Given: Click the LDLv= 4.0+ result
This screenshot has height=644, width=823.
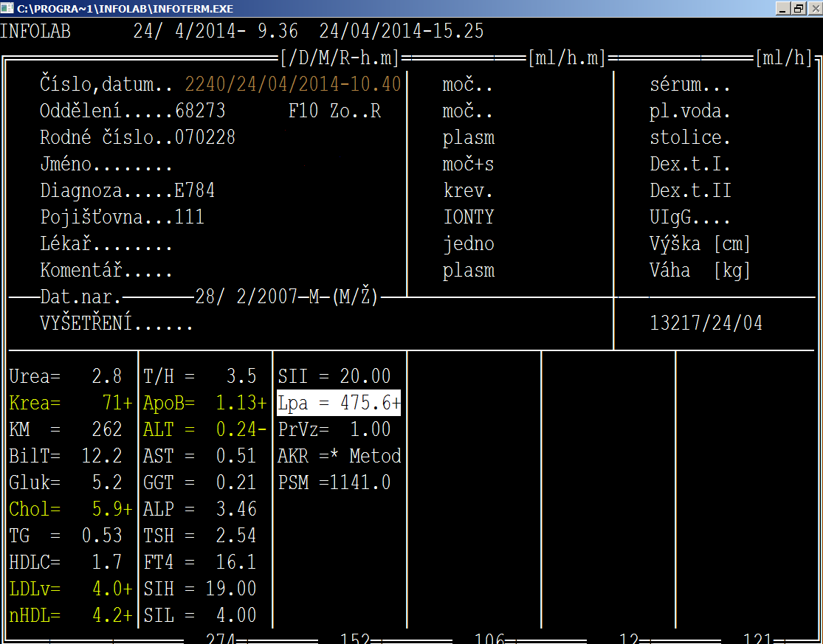Looking at the screenshot, I should [x=71, y=589].
